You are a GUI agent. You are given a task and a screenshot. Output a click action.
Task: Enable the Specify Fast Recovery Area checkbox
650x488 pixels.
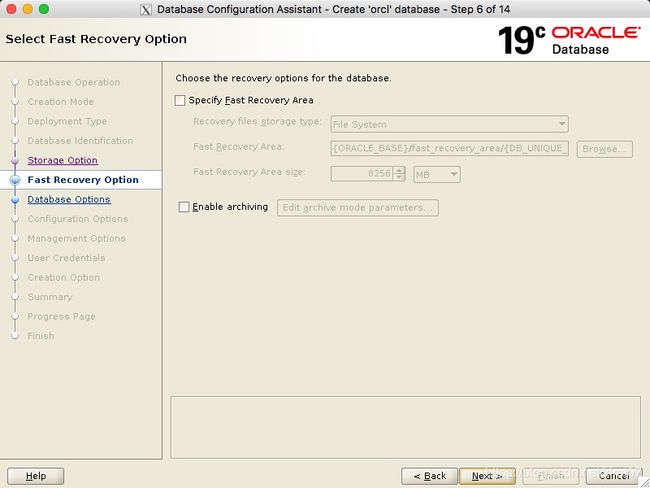pyautogui.click(x=180, y=100)
